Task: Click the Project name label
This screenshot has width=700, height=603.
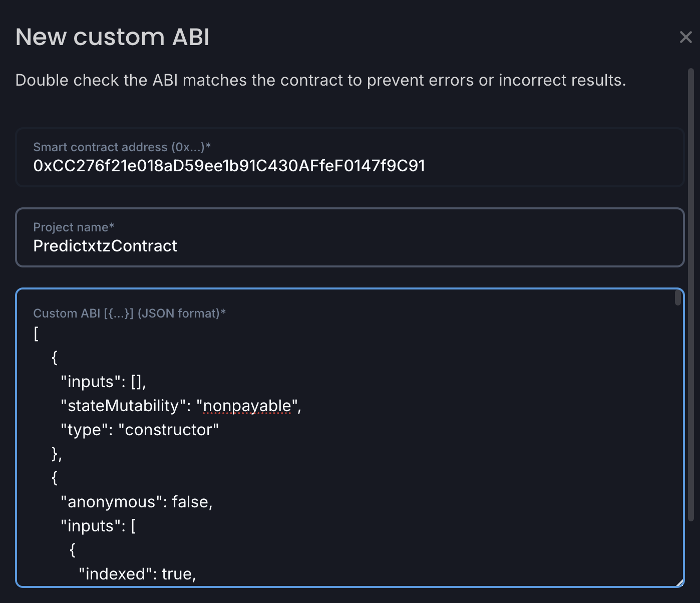Action: pyautogui.click(x=73, y=227)
